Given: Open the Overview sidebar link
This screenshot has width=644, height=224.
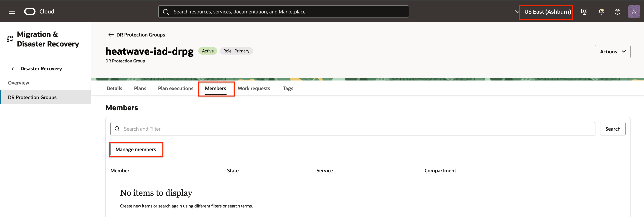Looking at the screenshot, I should [18, 83].
